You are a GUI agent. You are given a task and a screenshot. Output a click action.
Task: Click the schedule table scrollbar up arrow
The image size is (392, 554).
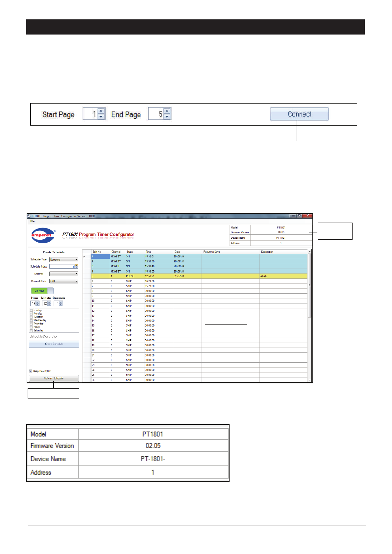pos(309,252)
